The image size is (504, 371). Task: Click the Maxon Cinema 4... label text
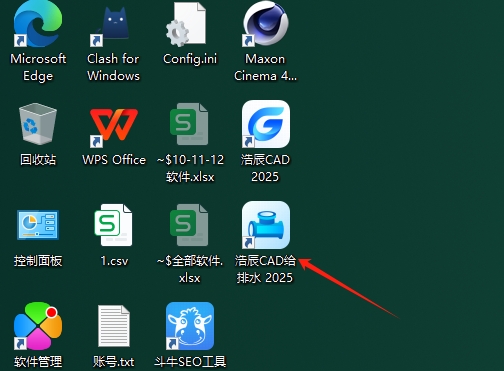coord(265,67)
